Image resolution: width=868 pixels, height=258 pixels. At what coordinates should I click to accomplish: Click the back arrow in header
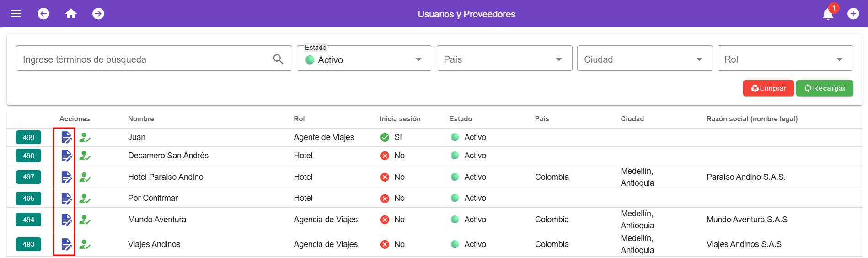click(43, 14)
